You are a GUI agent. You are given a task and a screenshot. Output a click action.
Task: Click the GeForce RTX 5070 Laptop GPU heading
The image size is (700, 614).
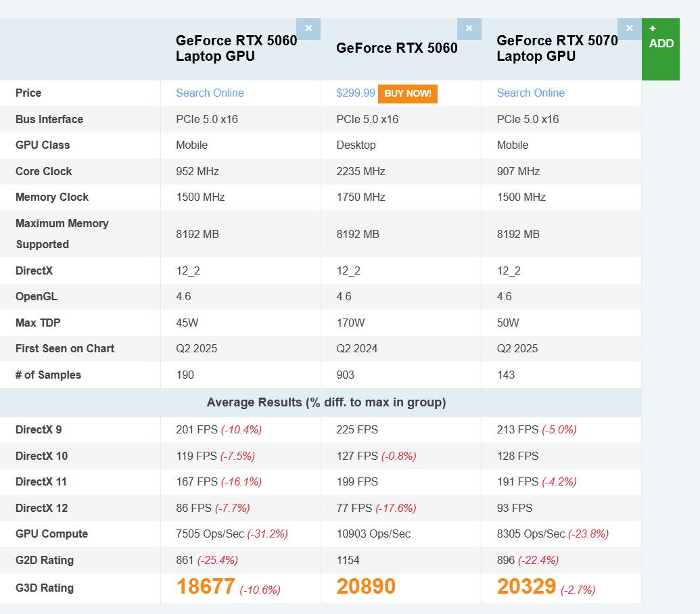pos(557,48)
